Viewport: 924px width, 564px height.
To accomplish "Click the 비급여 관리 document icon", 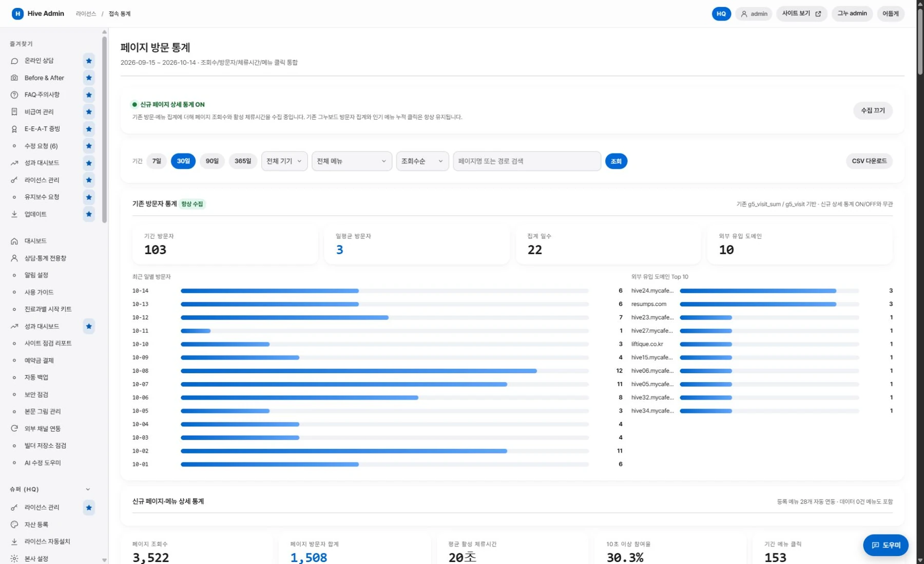I will click(x=14, y=111).
